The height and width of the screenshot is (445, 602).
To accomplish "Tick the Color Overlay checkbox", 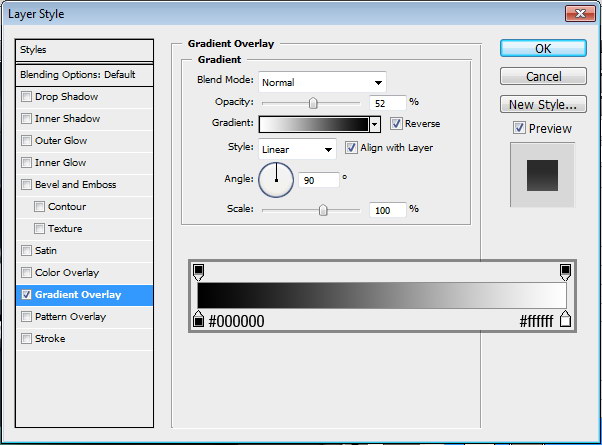I will [26, 273].
